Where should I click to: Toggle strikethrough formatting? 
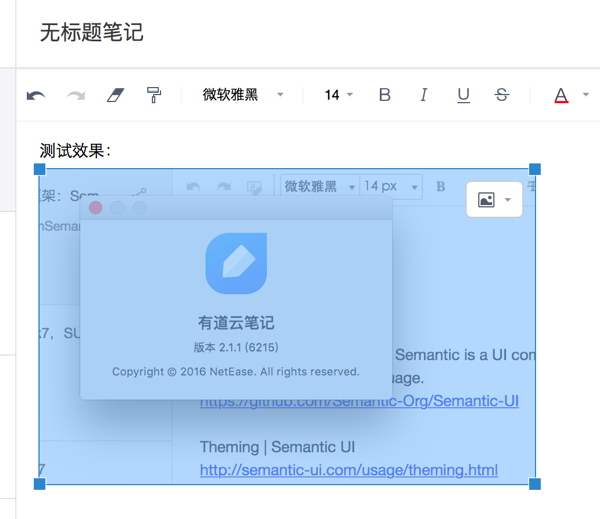click(x=502, y=95)
